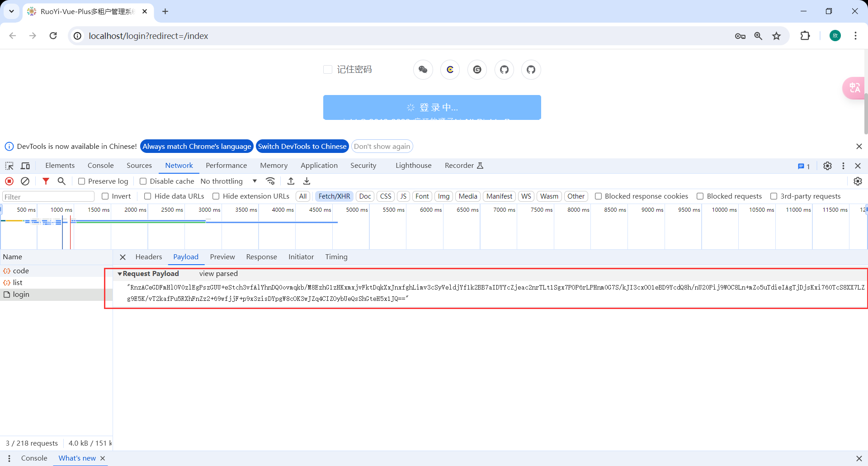Open the inspect element picker tool
This screenshot has width=868, height=466.
click(x=9, y=166)
